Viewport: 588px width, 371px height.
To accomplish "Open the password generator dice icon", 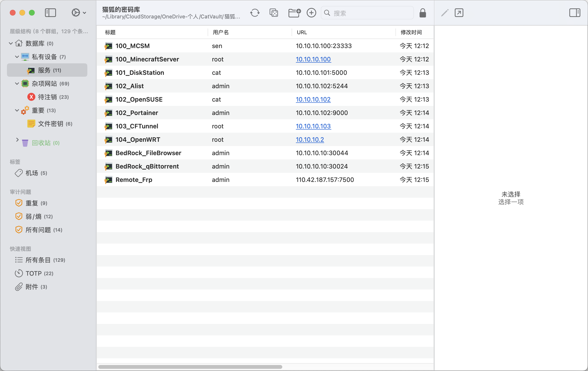I will pos(274,13).
